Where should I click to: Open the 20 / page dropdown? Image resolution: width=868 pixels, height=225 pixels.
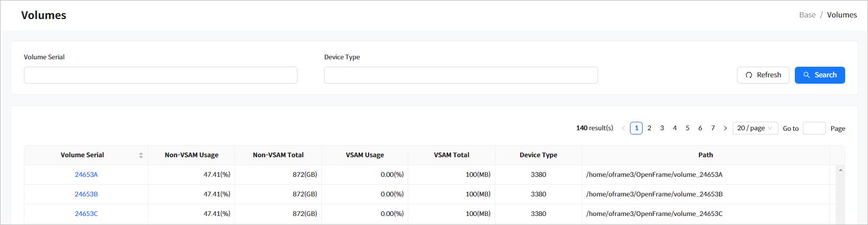(755, 128)
